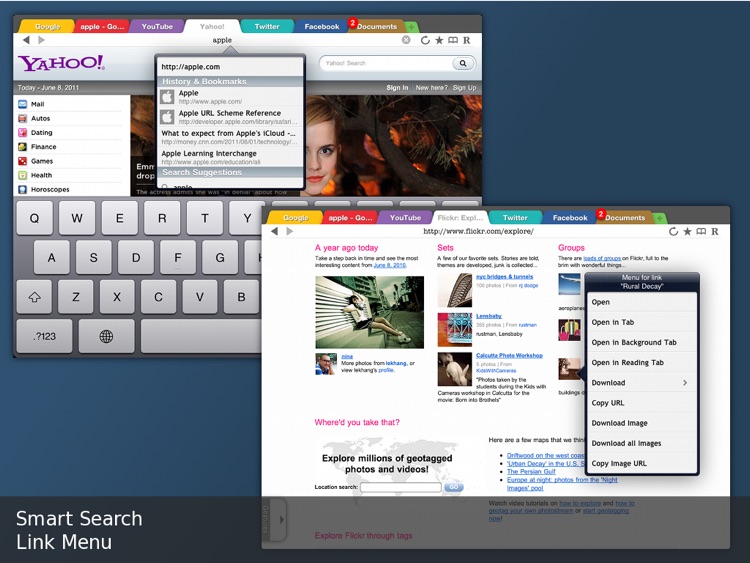Image resolution: width=750 pixels, height=563 pixels.
Task: Clear the address field containing 'apple'
Action: coord(406,40)
